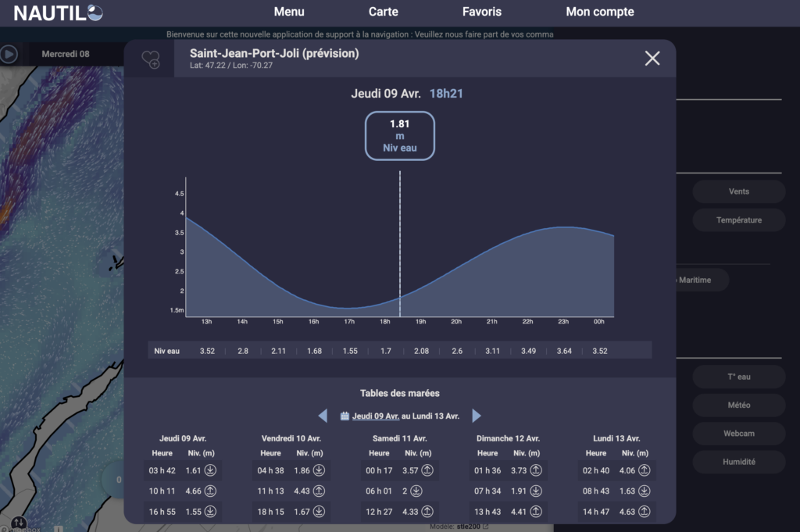Click low tide arrow beside 1.61
This screenshot has width=800, height=532.
211,470
